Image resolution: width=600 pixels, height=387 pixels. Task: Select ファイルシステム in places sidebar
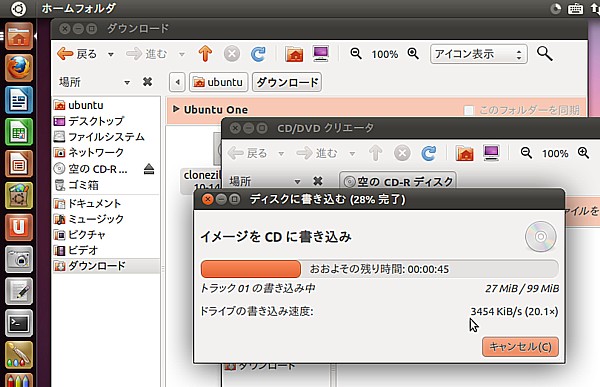[106, 137]
